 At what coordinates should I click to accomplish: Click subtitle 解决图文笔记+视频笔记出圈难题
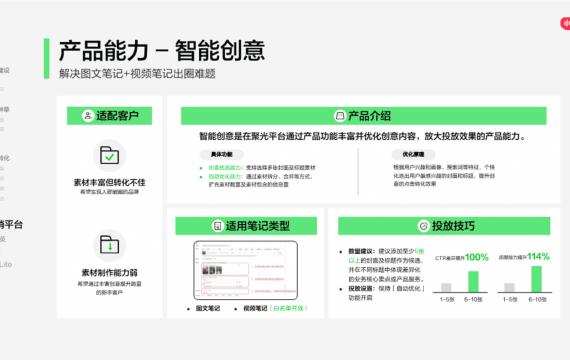[137, 74]
